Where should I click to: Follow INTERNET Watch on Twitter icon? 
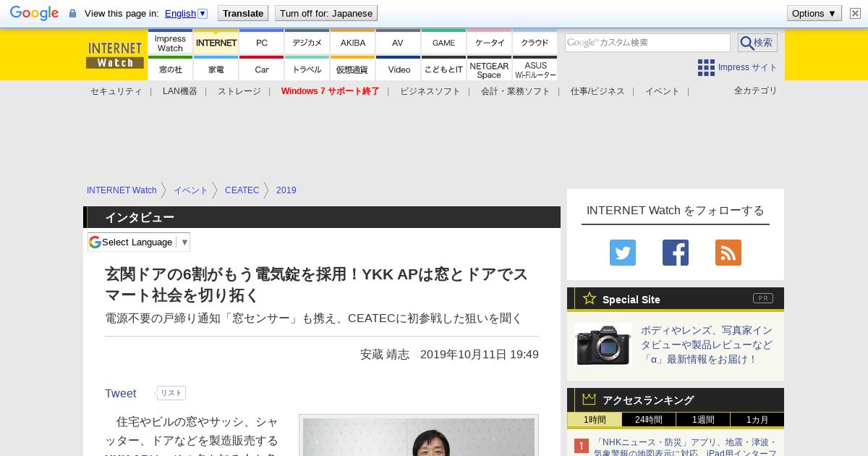(623, 253)
